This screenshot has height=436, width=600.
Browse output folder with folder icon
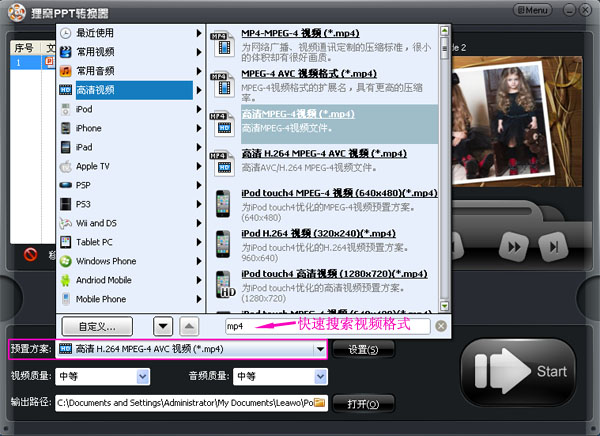point(320,403)
